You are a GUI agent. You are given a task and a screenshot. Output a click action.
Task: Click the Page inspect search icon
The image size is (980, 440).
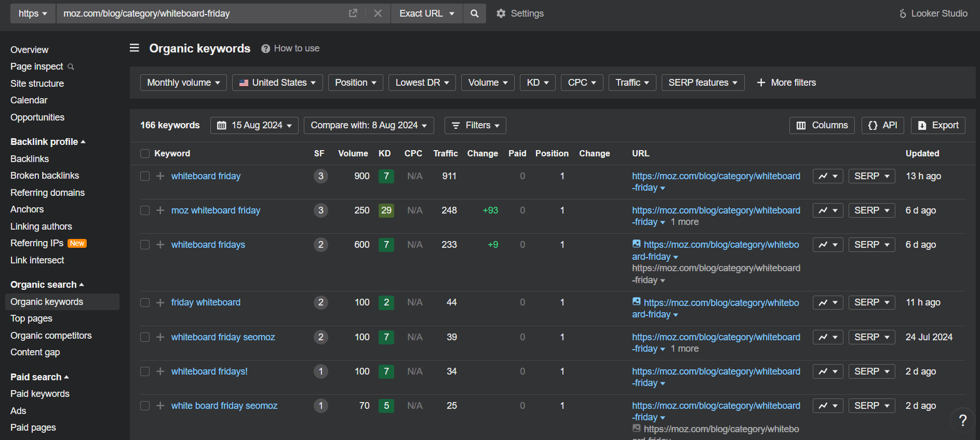71,66
